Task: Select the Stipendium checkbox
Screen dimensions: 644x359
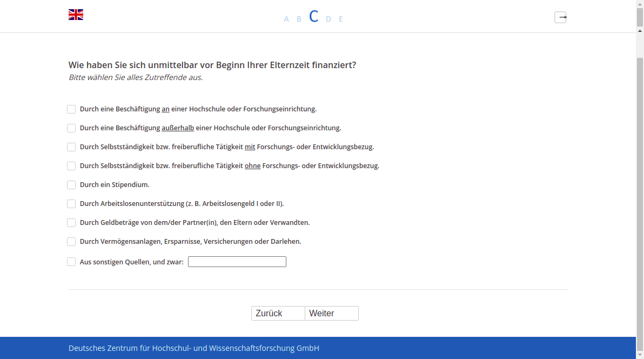Action: pos(71,185)
